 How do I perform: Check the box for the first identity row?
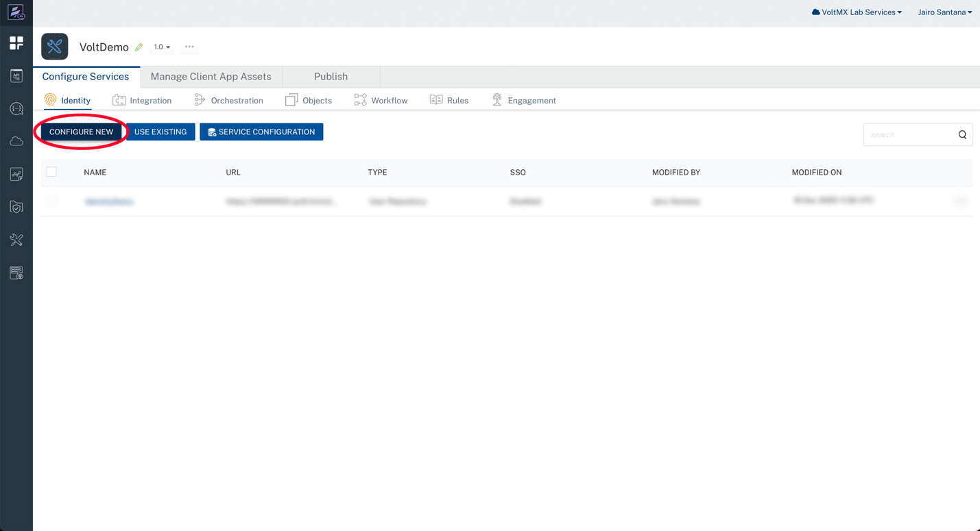(51, 201)
